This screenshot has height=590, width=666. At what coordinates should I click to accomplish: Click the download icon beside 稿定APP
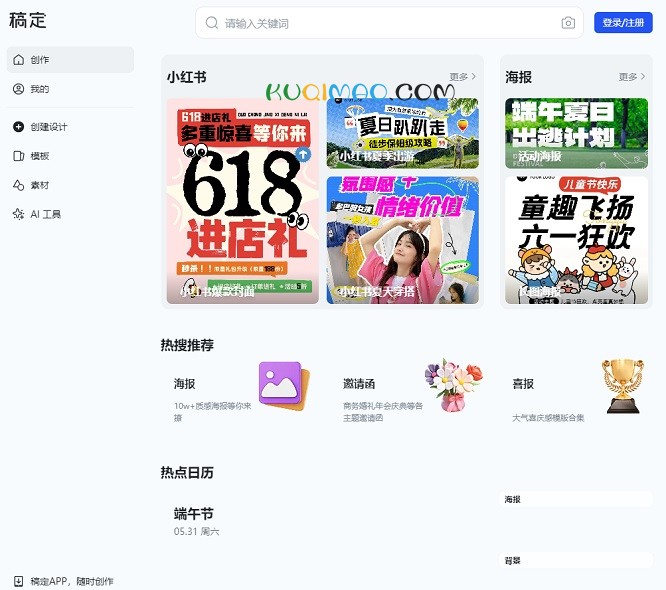tap(18, 581)
